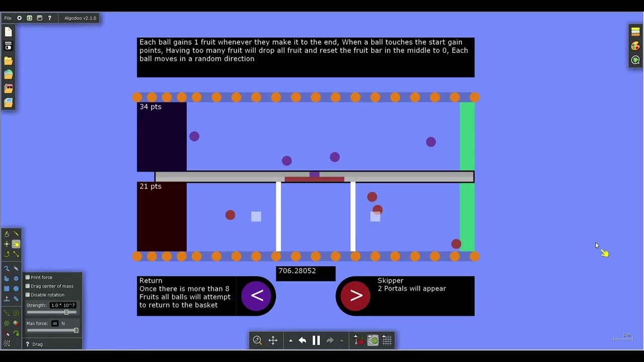The image size is (644, 362).
Task: Enable Drag center of mass
Action: (28, 286)
